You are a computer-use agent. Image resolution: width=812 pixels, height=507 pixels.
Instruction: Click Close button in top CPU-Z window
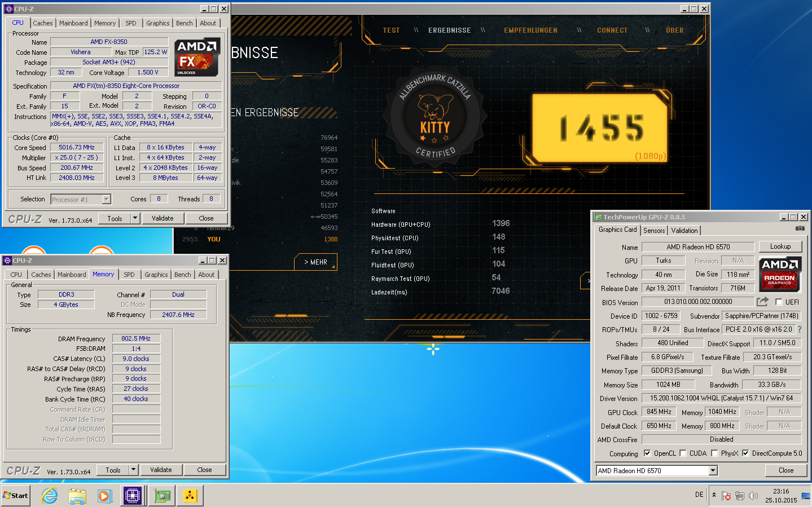[206, 218]
